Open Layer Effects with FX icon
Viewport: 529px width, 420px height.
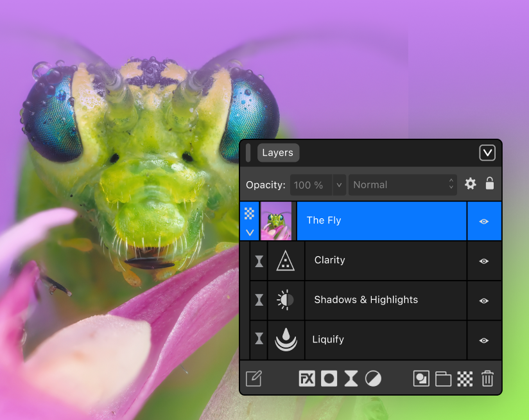point(307,379)
